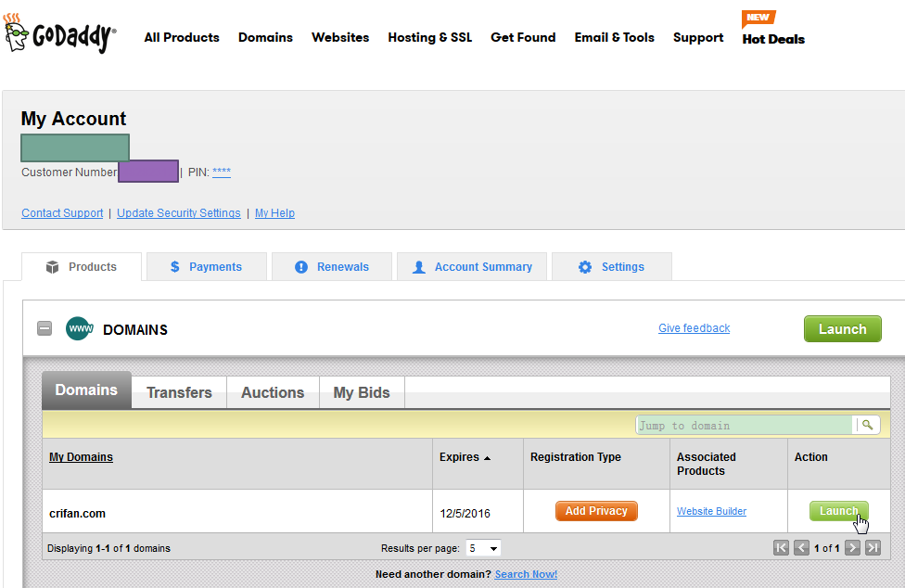Screen dimensions: 905x588
Task: Click the 12/5/2016 expiry date
Action: pyautogui.click(x=465, y=514)
